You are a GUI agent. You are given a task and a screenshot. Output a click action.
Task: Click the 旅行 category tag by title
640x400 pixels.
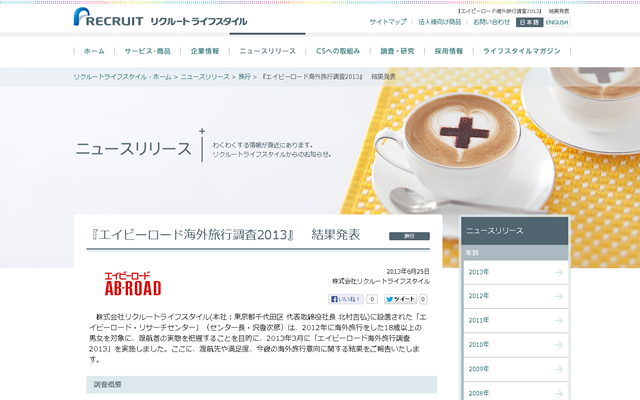coord(409,237)
